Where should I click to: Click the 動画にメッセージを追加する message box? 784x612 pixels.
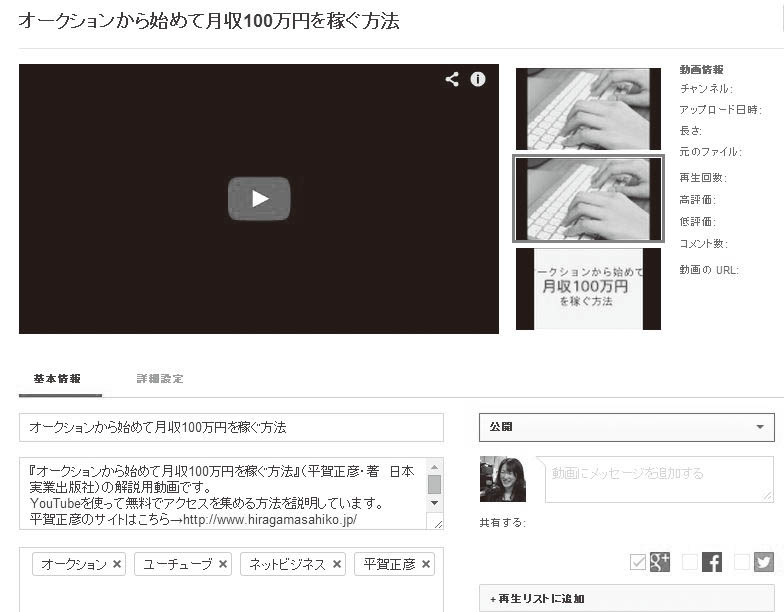pos(659,479)
